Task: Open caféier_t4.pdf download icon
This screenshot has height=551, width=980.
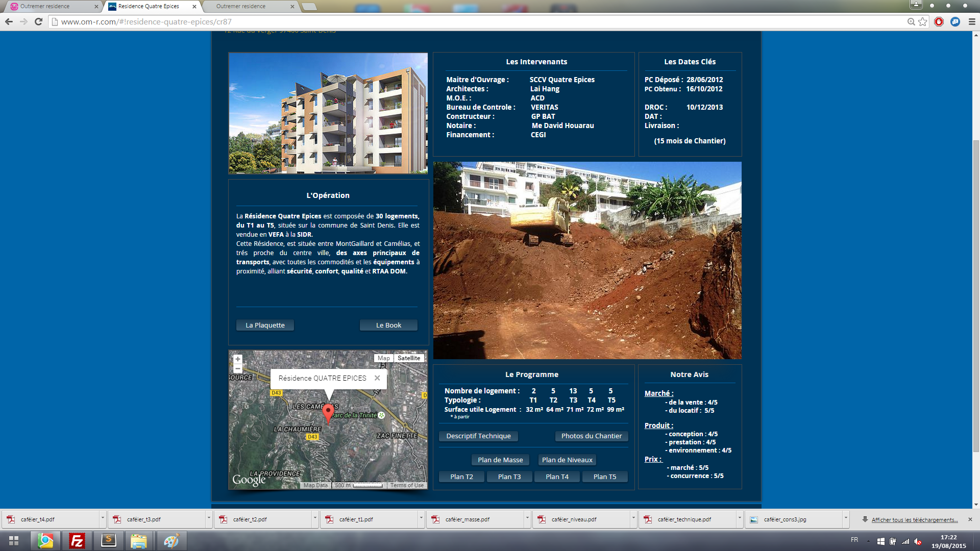Action: [11, 519]
